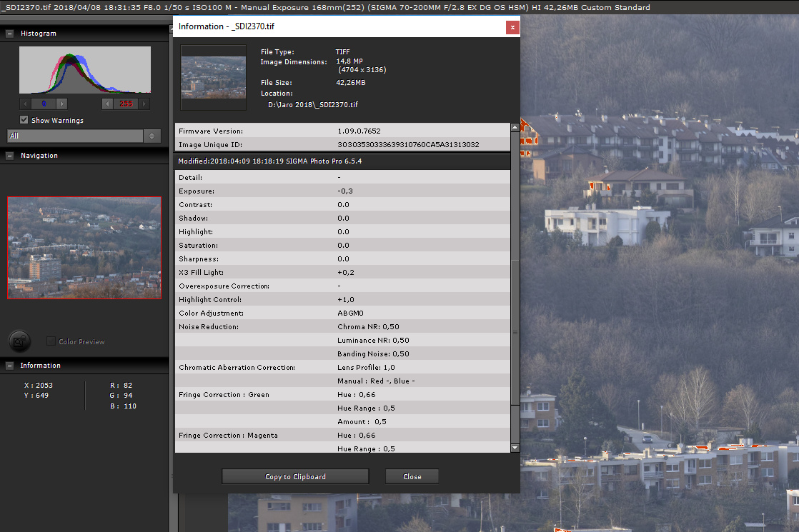The height and width of the screenshot is (532, 799).
Task: Close the Information dialog with red X
Action: [512, 27]
